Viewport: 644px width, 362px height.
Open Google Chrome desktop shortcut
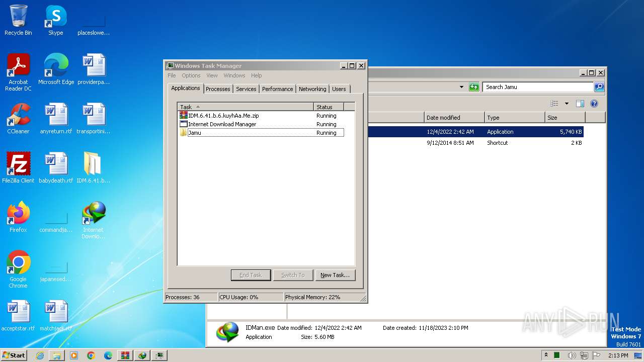click(x=18, y=269)
